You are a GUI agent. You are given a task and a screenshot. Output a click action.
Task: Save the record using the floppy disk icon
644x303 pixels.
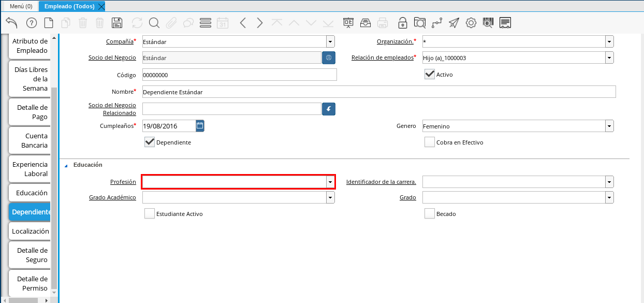(x=117, y=23)
